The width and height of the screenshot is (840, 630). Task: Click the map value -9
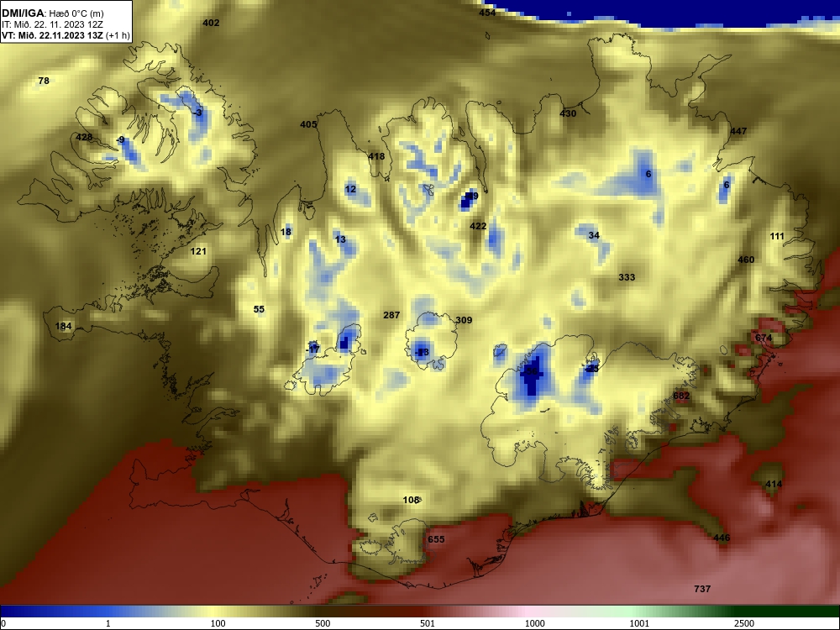[120, 139]
